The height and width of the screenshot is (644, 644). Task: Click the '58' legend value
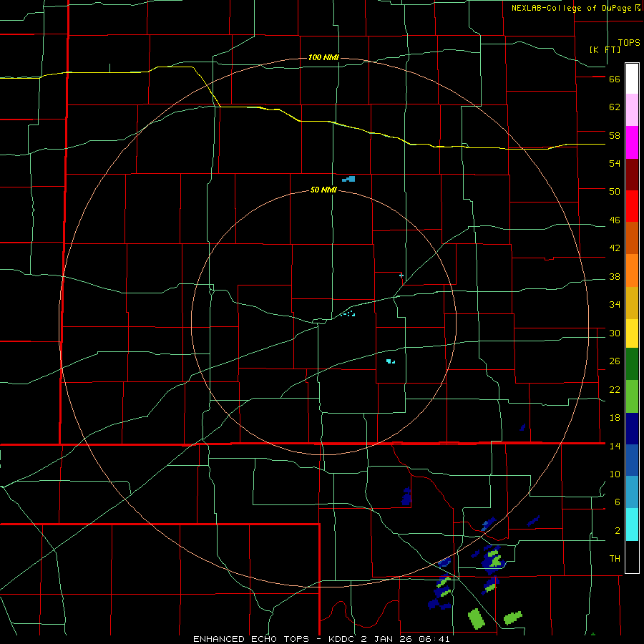[x=615, y=135]
